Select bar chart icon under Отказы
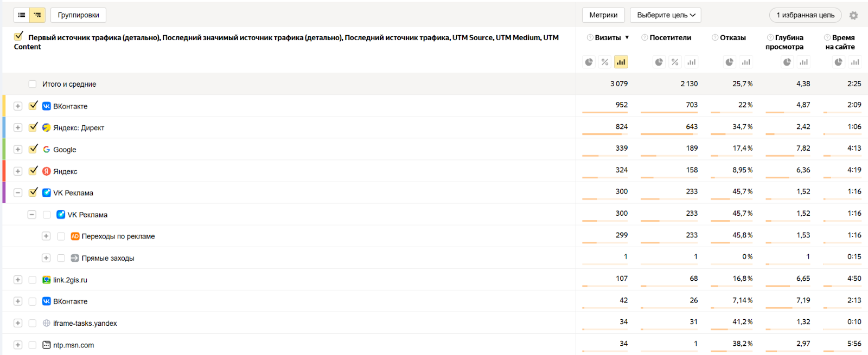Screen dimensions: 868x355 tap(746, 62)
